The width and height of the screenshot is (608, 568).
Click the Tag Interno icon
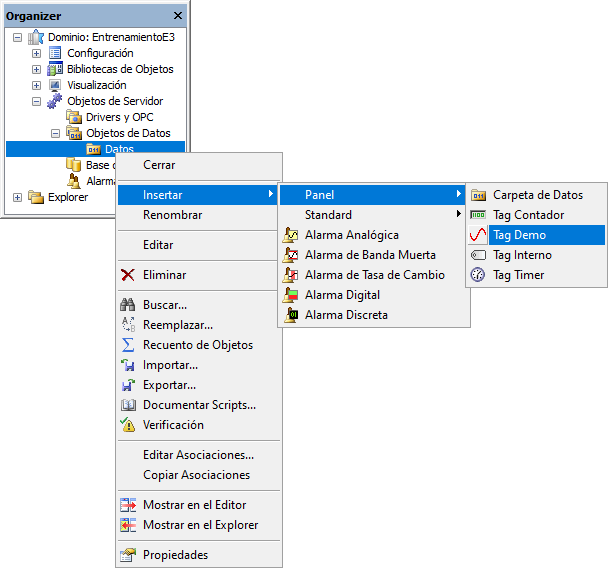[x=478, y=255]
